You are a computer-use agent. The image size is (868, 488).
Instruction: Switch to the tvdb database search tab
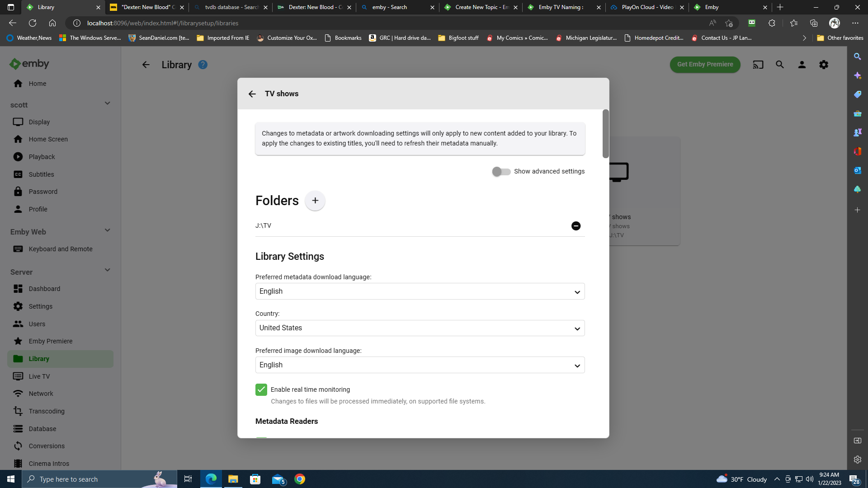[x=231, y=7]
